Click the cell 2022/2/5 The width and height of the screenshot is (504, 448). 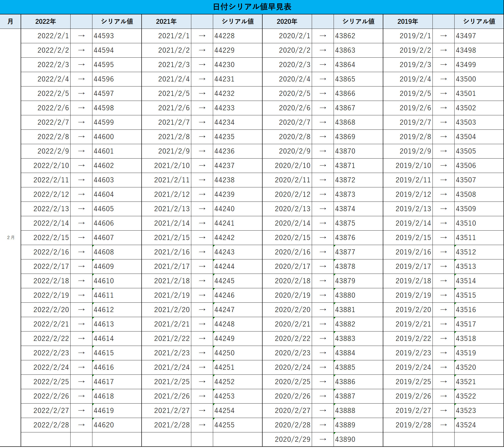pyautogui.click(x=46, y=93)
